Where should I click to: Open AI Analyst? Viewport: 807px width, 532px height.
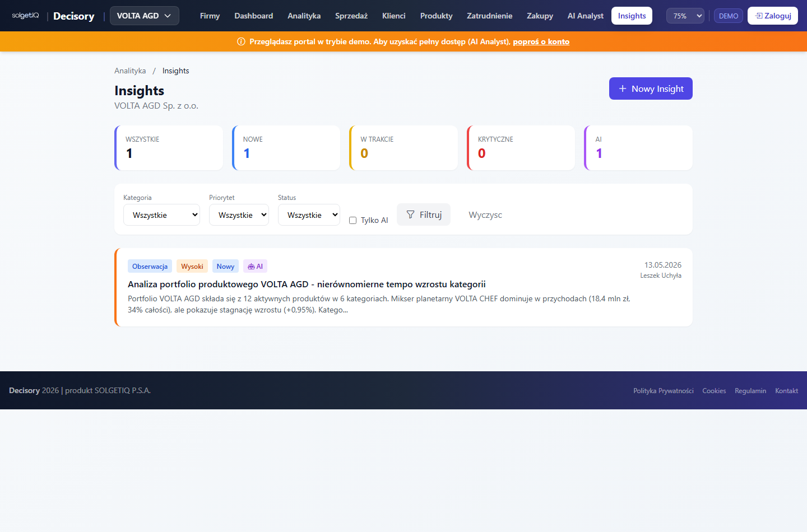[586, 16]
